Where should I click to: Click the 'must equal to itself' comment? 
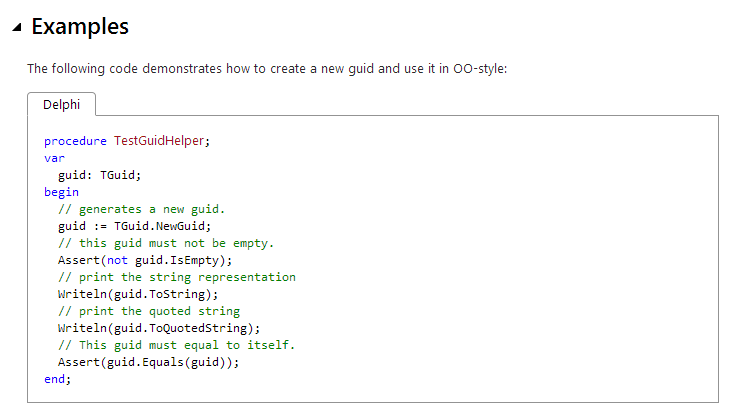(176, 345)
